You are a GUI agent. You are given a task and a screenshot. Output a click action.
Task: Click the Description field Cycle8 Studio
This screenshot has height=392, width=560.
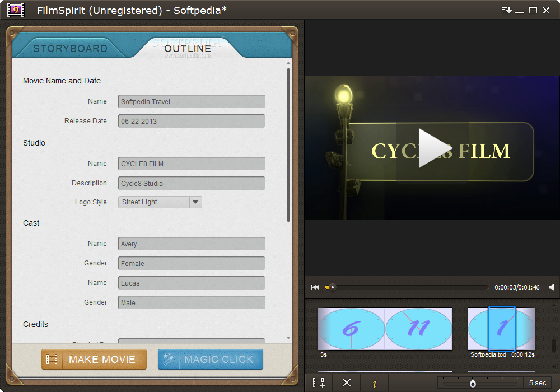point(192,183)
